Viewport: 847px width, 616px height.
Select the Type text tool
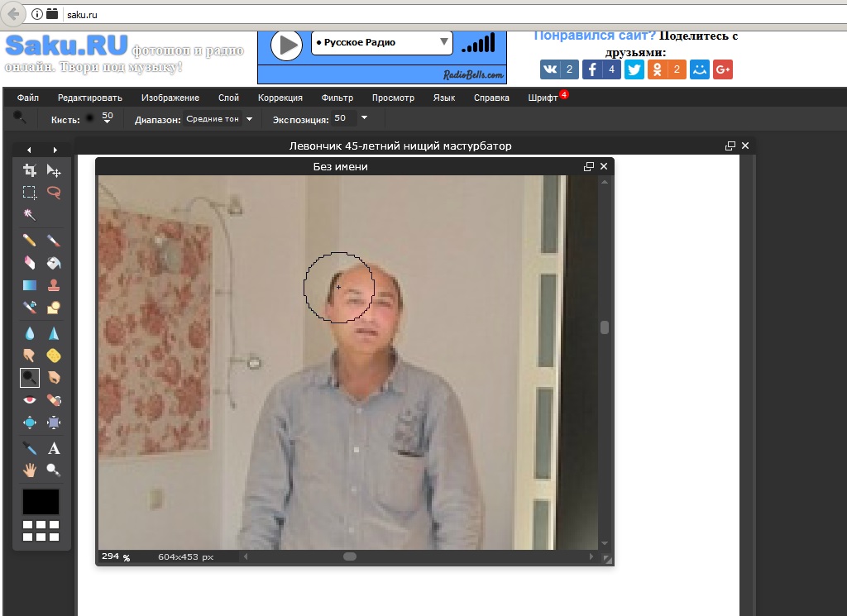click(x=54, y=448)
